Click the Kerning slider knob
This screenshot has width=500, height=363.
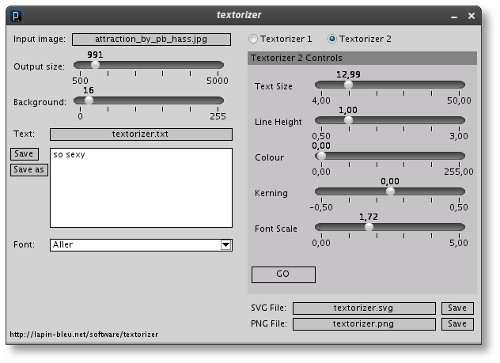click(390, 191)
